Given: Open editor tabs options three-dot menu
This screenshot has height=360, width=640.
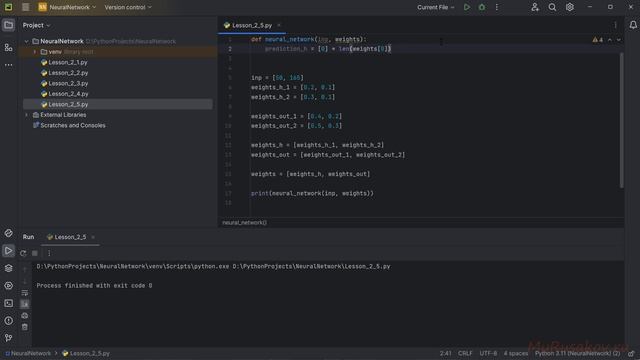Looking at the screenshot, I should click(615, 25).
